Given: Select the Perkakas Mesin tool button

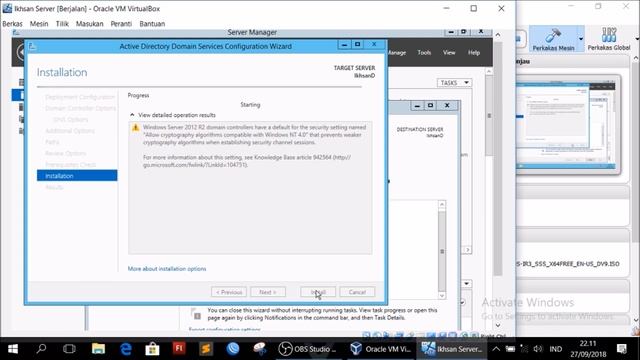Looking at the screenshot, I should 553,39.
